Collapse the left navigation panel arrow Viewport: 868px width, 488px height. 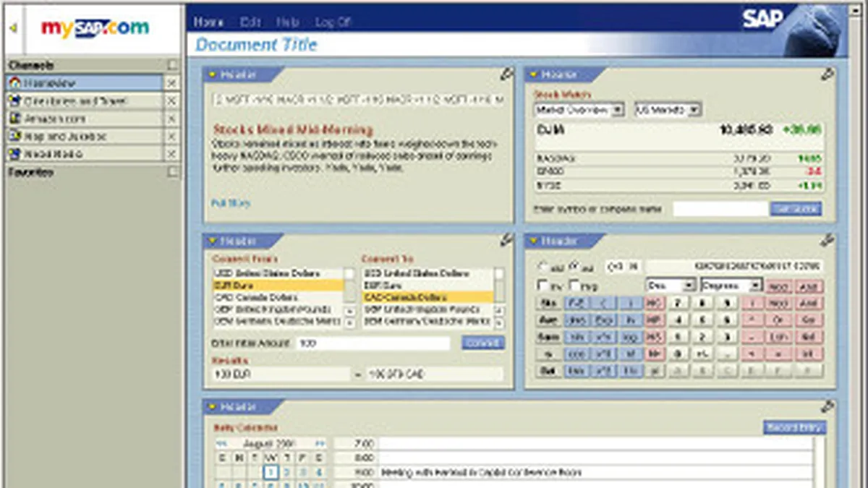pyautogui.click(x=13, y=28)
